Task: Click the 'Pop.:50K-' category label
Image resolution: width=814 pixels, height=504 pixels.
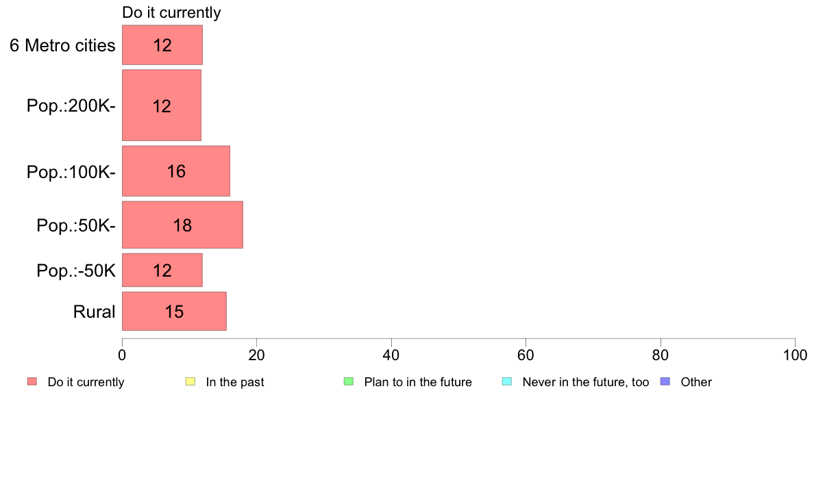Action: point(76,226)
